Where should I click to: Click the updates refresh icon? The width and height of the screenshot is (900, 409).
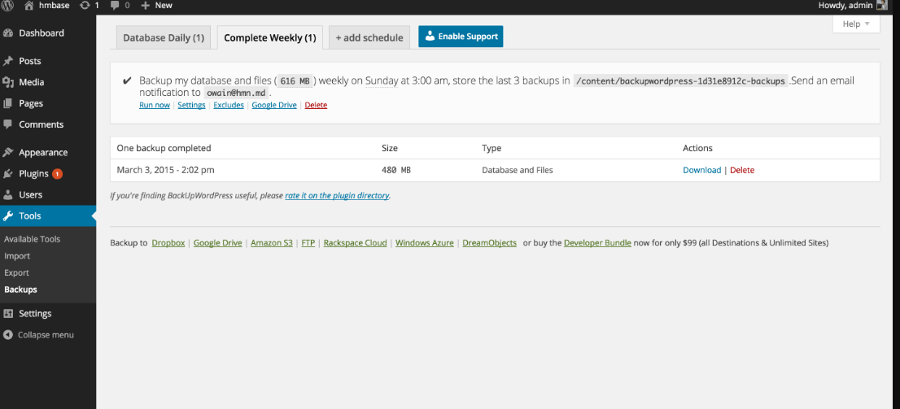(85, 5)
